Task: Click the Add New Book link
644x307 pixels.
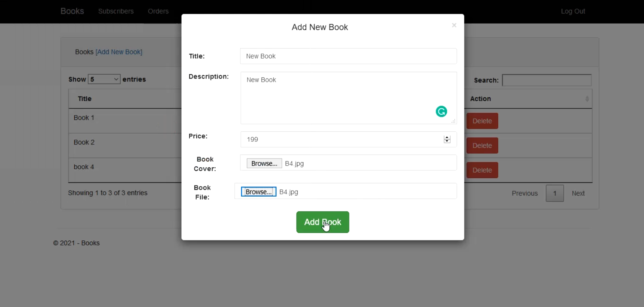Action: point(119,52)
